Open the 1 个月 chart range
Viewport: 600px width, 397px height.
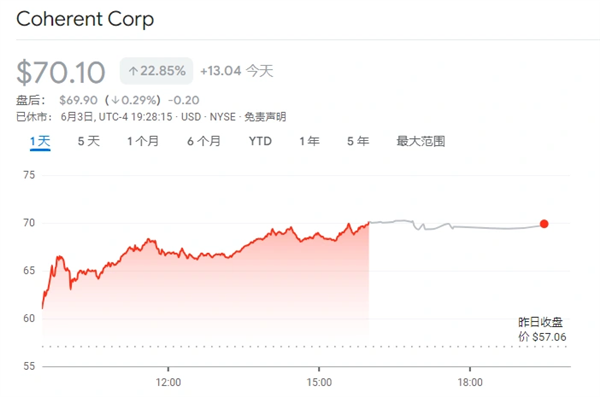click(x=143, y=141)
